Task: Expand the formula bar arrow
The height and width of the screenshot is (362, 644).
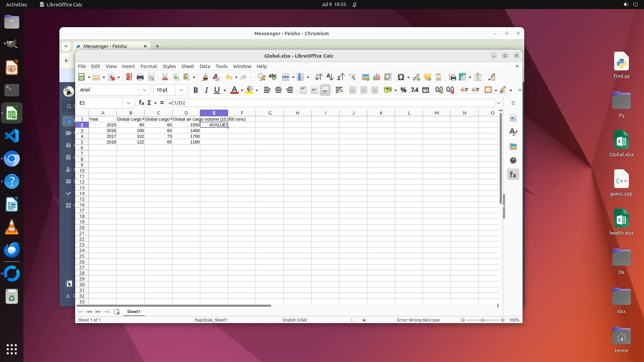Action: tap(498, 103)
